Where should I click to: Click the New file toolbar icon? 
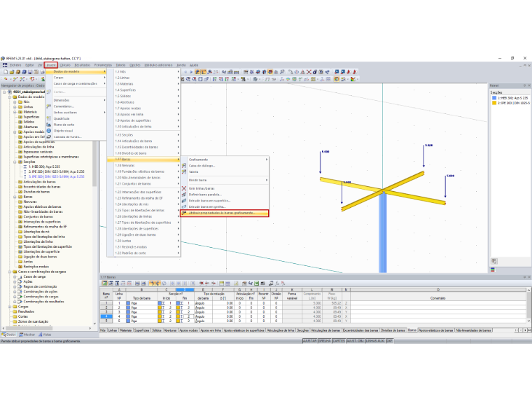[6, 72]
